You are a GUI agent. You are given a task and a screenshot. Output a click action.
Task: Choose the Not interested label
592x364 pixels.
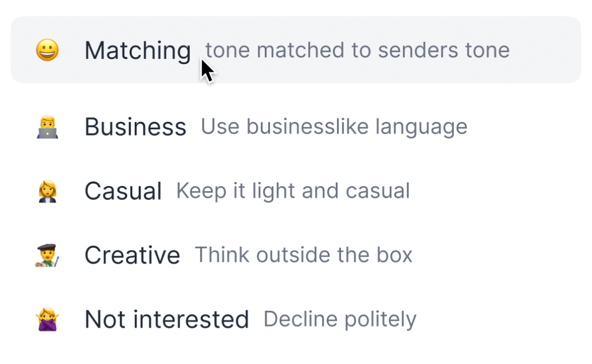166,319
